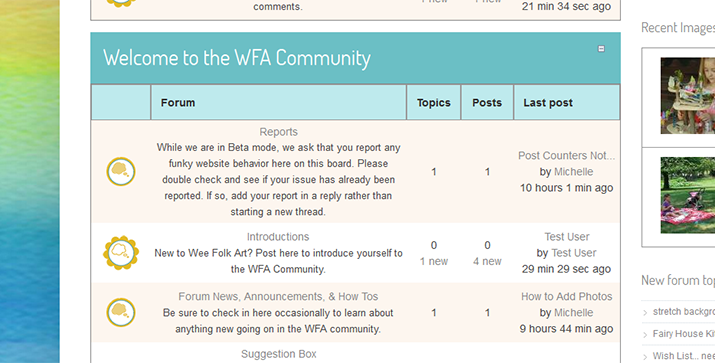The height and width of the screenshot is (363, 715).
Task: Open Test User profile after 'by'
Action: (574, 253)
